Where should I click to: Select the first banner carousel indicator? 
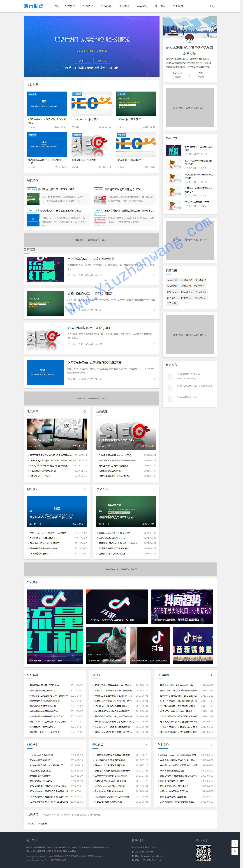pos(89,73)
